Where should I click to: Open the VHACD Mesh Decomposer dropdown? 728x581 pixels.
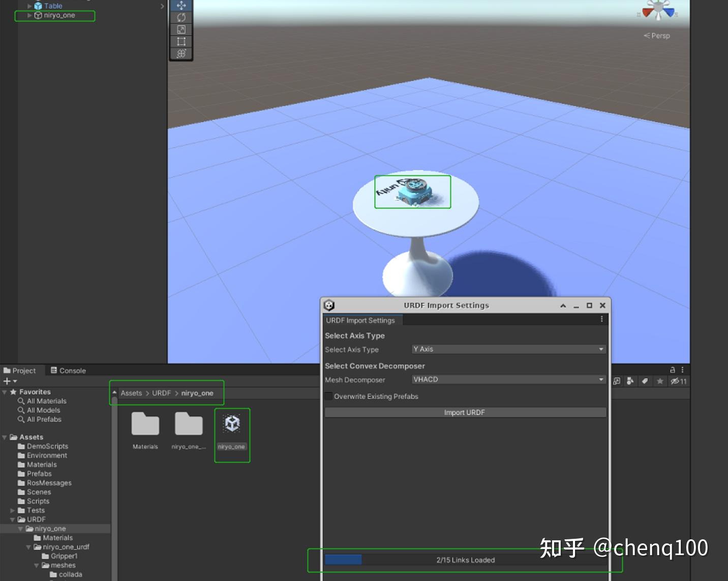click(508, 379)
